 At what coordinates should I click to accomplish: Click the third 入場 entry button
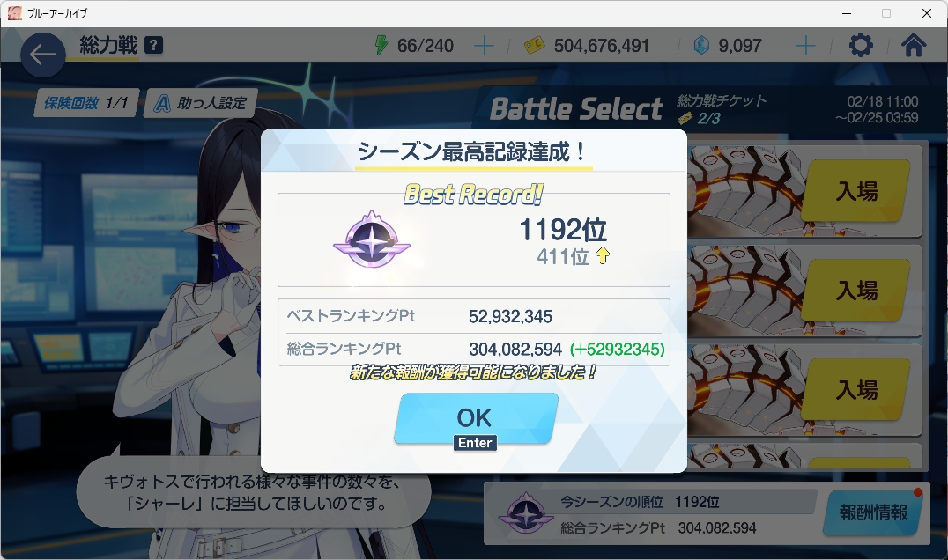[855, 390]
